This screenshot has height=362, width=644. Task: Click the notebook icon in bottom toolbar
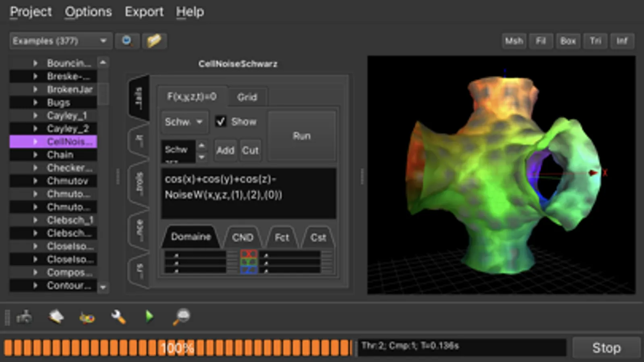pos(56,317)
